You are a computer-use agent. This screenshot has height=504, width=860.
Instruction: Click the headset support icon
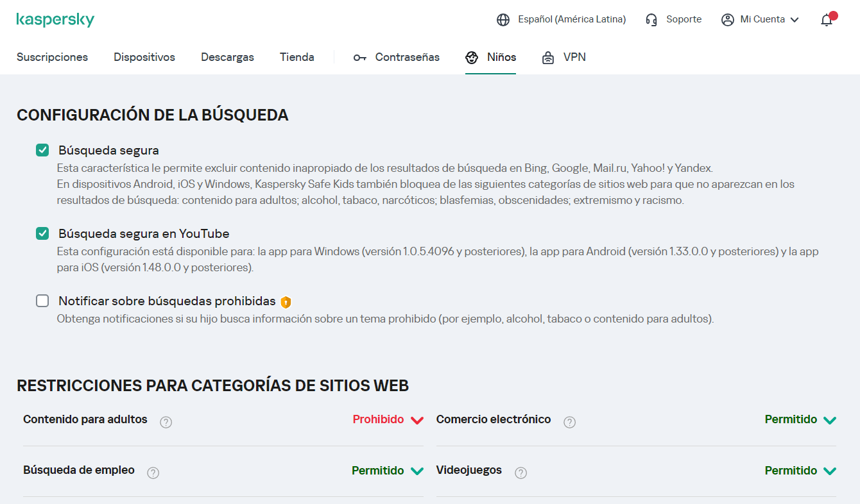click(x=651, y=20)
